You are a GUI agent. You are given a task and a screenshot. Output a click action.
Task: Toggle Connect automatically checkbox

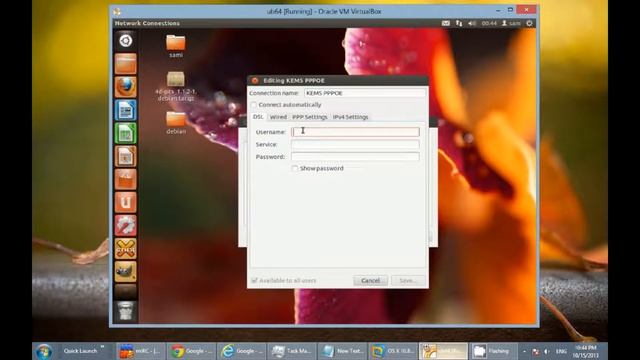point(254,105)
